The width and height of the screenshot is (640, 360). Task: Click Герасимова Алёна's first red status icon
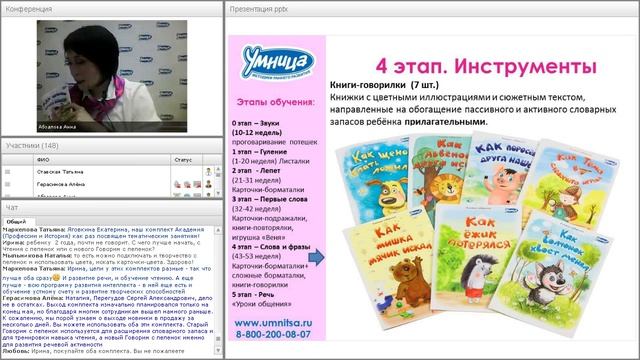177,184
